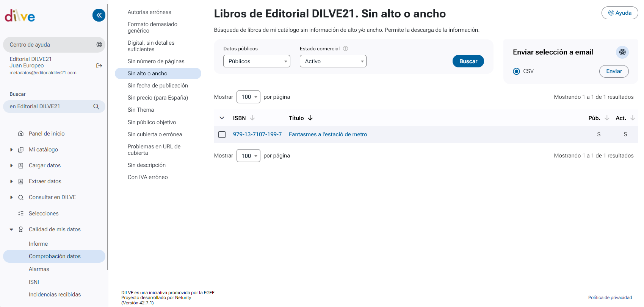This screenshot has width=644, height=307.
Task: Click the search magnifier icon in Buscar field
Action: [96, 107]
